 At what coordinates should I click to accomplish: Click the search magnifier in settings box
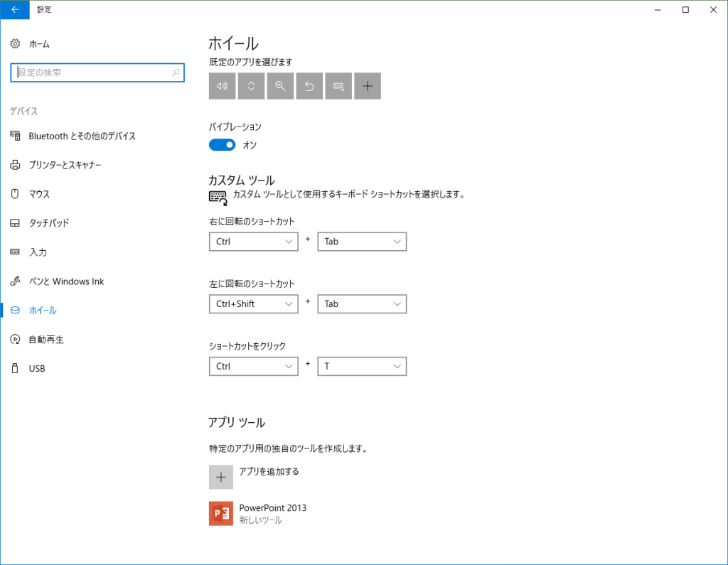click(x=176, y=72)
